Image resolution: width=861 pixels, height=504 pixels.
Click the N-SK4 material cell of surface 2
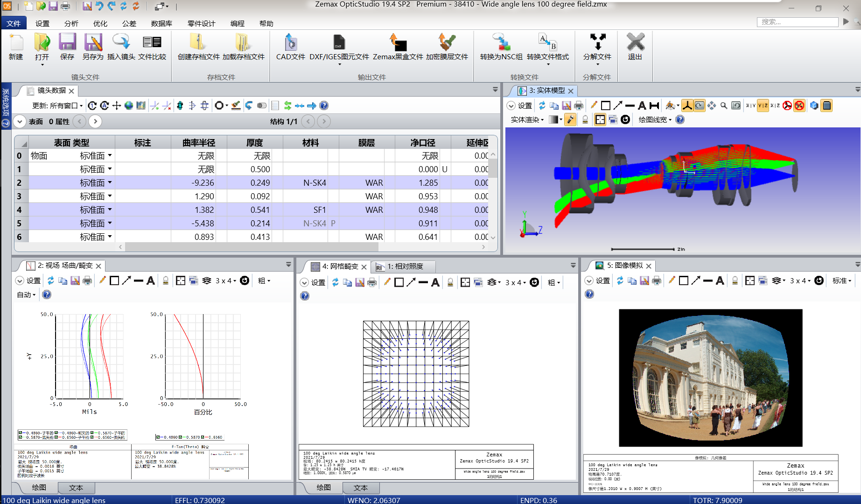pyautogui.click(x=306, y=182)
